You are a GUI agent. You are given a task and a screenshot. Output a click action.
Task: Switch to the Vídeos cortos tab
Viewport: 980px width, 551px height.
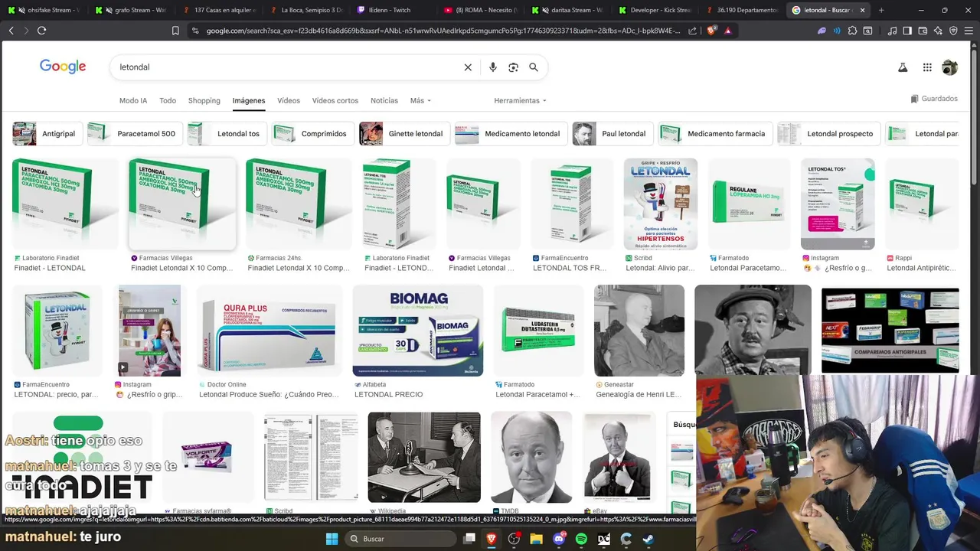coord(335,100)
